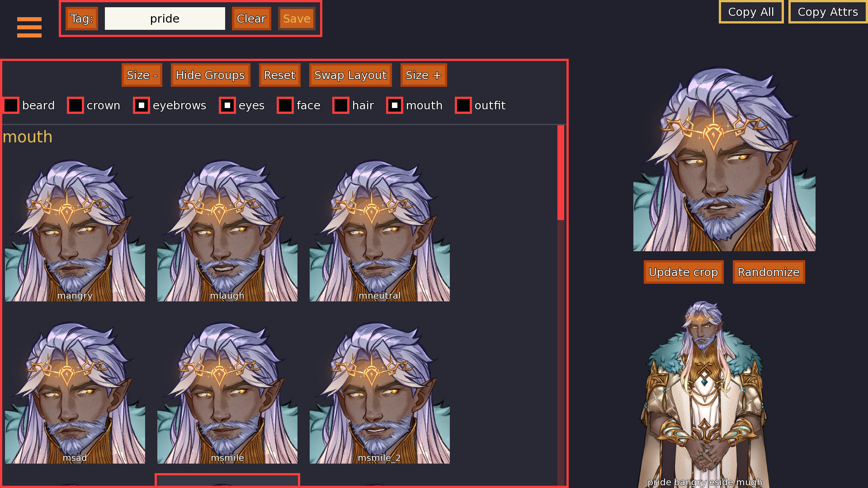The height and width of the screenshot is (488, 868).
Task: Click Update crop button
Action: pyautogui.click(x=683, y=272)
